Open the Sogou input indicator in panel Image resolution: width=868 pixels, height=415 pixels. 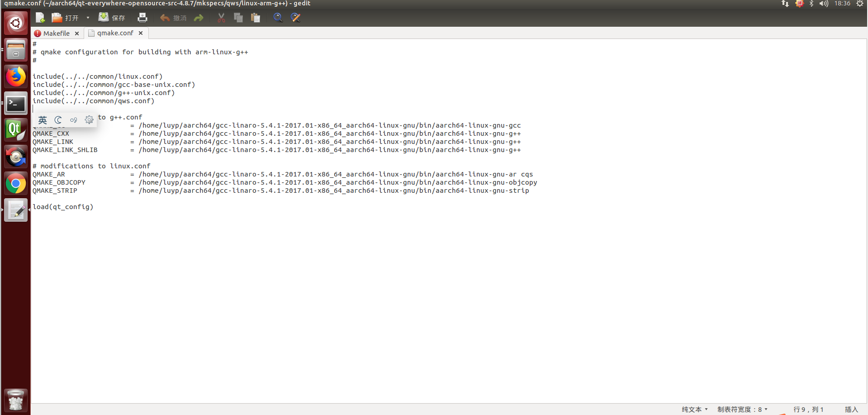799,4
